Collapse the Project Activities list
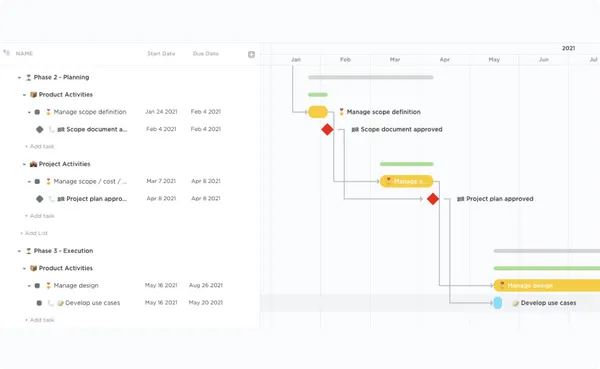 pyautogui.click(x=24, y=164)
